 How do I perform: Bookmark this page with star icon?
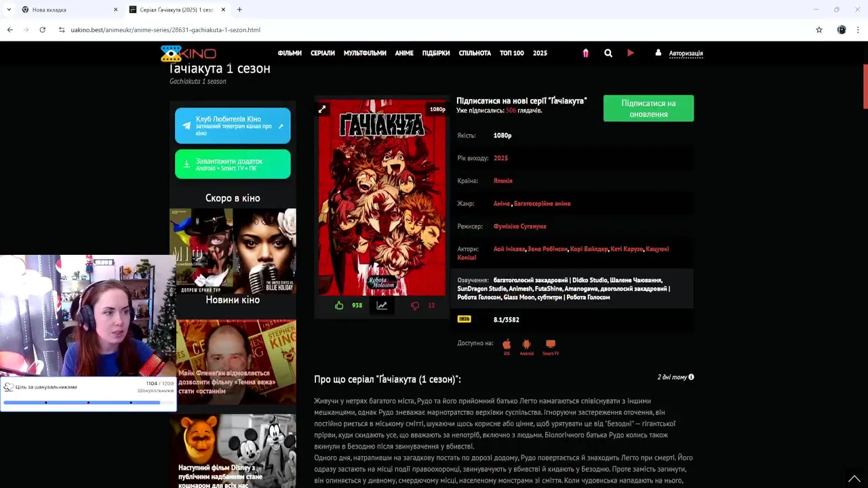click(x=819, y=30)
